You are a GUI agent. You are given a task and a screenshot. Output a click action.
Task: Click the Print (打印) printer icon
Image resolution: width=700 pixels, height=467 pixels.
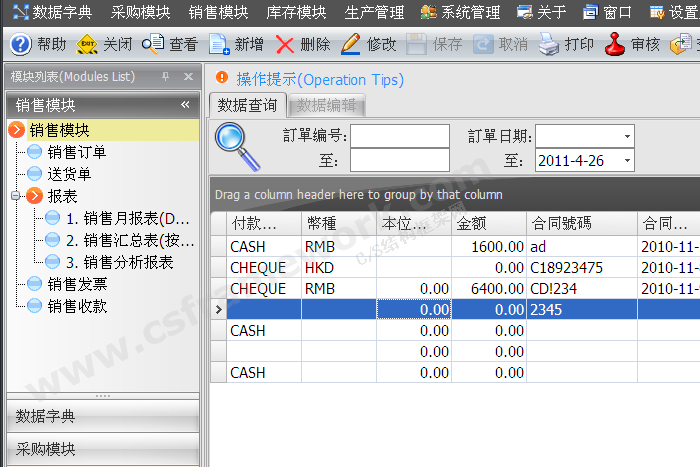click(549, 45)
